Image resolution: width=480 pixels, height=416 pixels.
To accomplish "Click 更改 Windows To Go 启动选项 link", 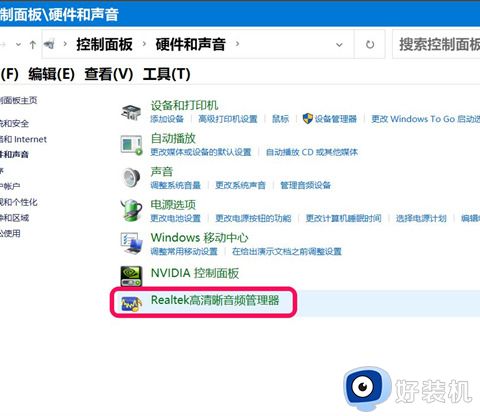I will tap(426, 119).
